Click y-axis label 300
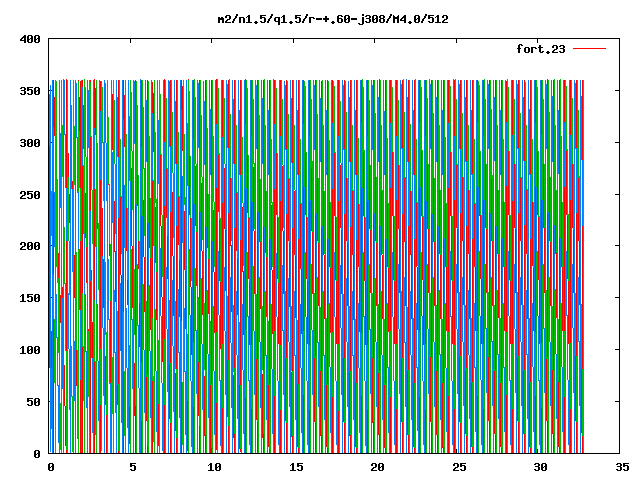640x480 pixels. coord(30,143)
